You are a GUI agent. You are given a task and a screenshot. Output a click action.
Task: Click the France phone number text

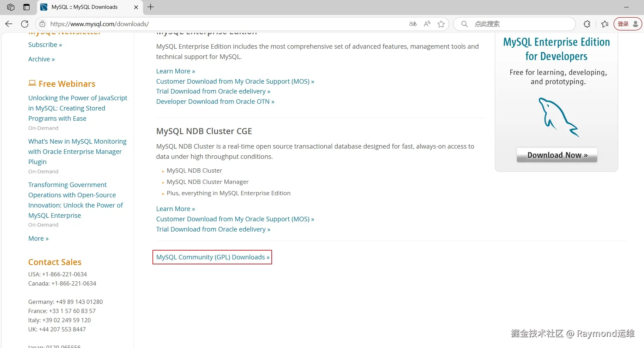pyautogui.click(x=62, y=311)
